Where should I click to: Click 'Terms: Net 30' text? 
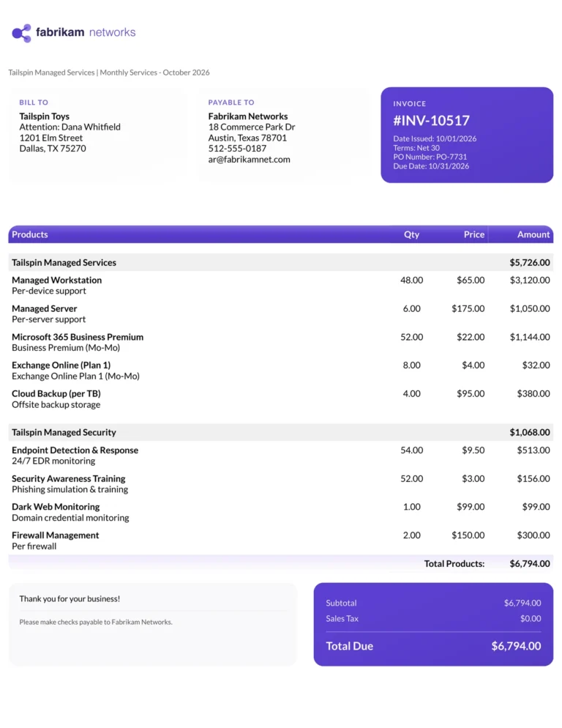(x=416, y=148)
